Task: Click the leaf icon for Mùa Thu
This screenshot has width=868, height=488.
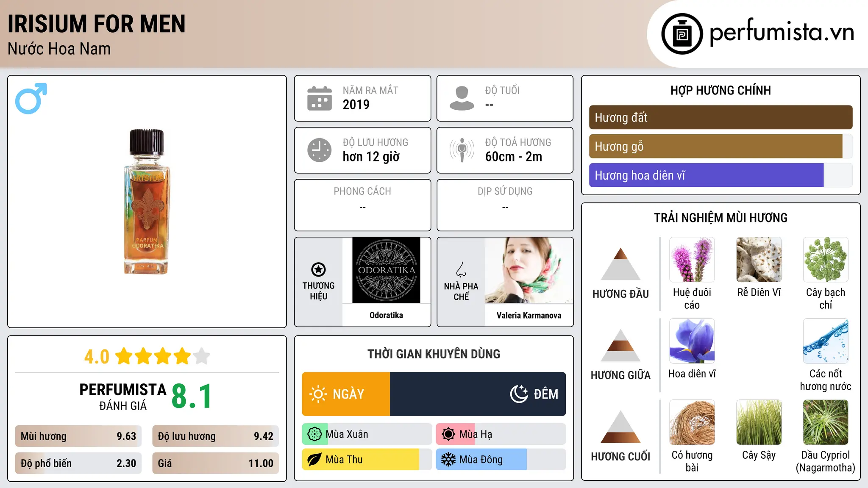Action: [x=314, y=460]
